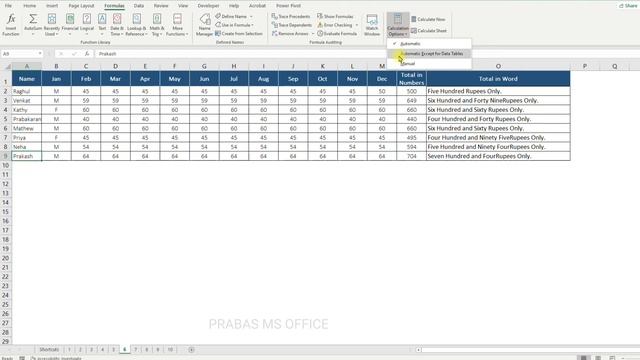640x360 pixels.
Task: Open the Shortcuts sheet tab
Action: 49,349
